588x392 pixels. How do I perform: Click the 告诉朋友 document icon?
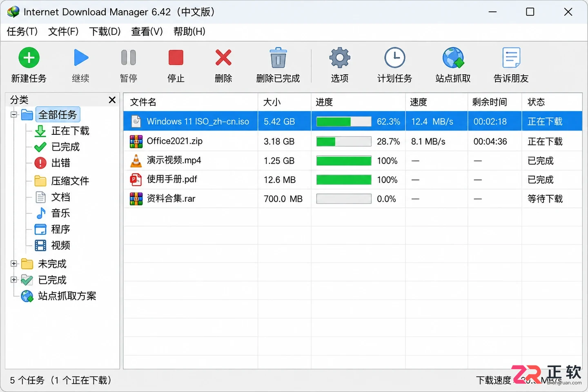511,58
